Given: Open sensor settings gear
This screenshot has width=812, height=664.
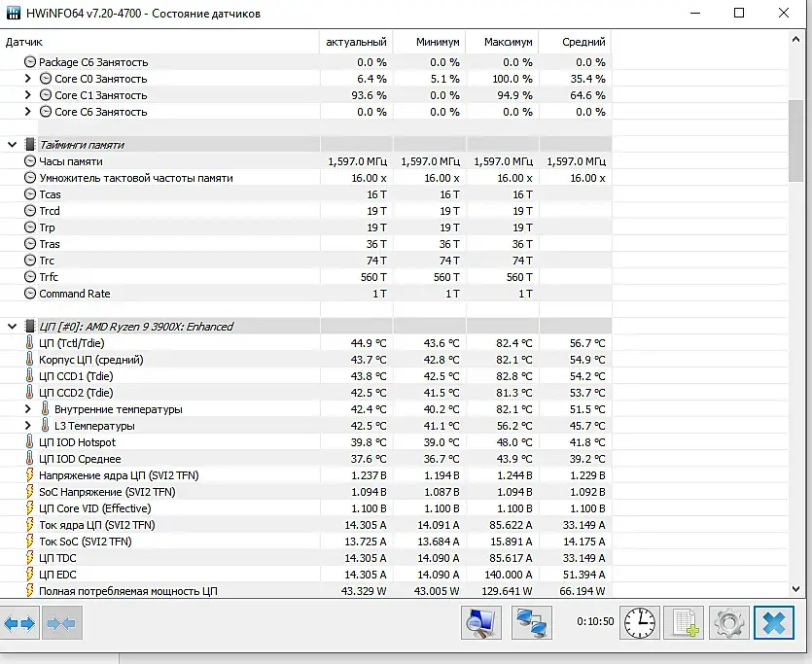Looking at the screenshot, I should (728, 622).
